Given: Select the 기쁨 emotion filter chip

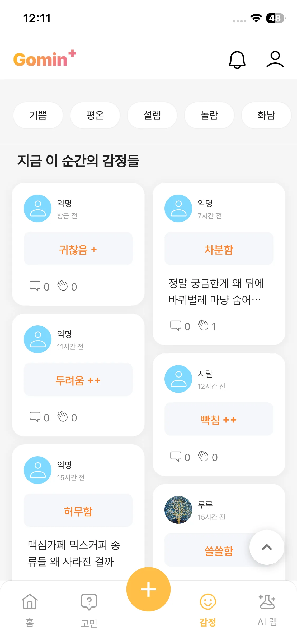Looking at the screenshot, I should click(38, 115).
